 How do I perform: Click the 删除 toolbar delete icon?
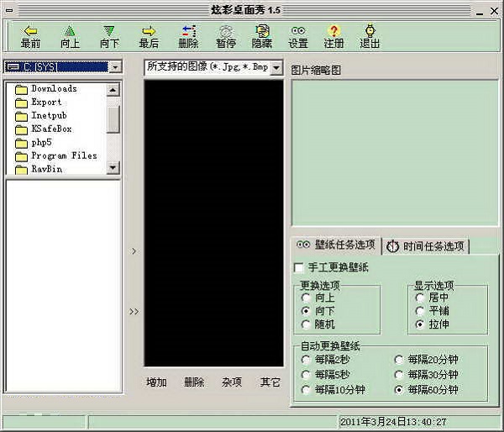point(189,31)
